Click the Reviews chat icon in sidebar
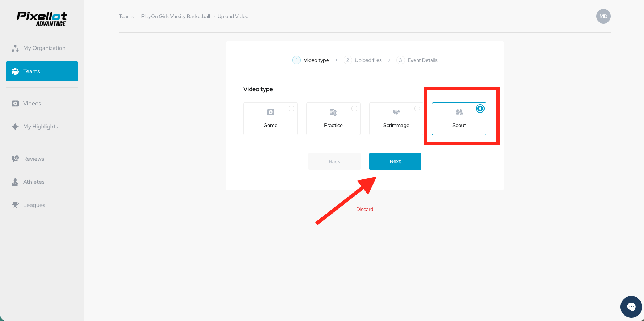The height and width of the screenshot is (321, 644). 15,159
